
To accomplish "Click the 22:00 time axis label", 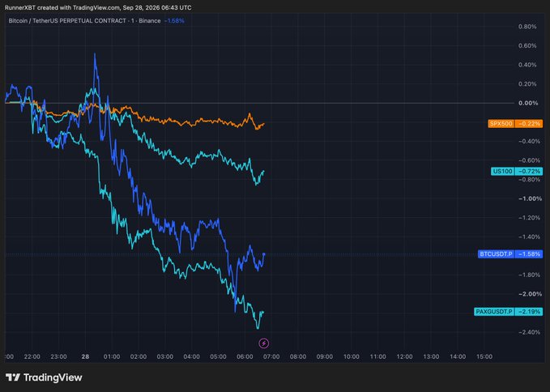I will tap(32, 356).
